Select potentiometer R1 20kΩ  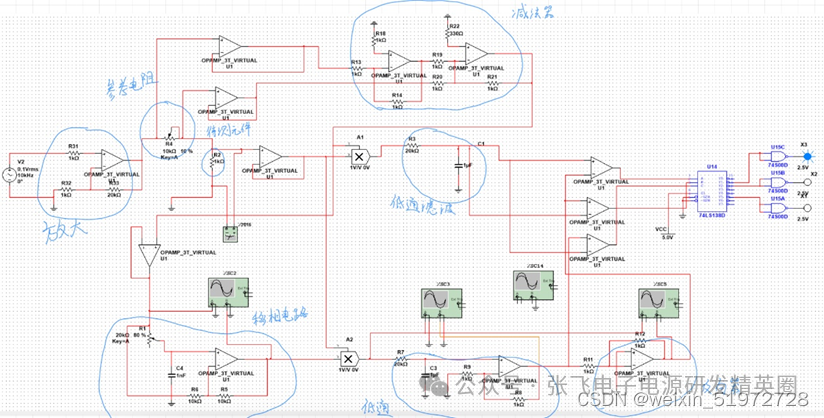pos(150,339)
